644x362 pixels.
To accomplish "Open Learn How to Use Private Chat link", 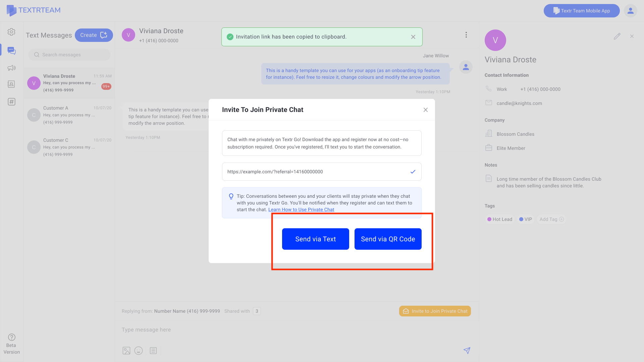I will (301, 209).
